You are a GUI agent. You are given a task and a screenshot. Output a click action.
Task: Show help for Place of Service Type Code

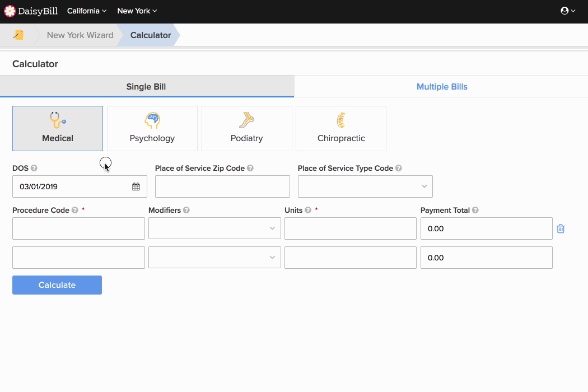tap(399, 168)
